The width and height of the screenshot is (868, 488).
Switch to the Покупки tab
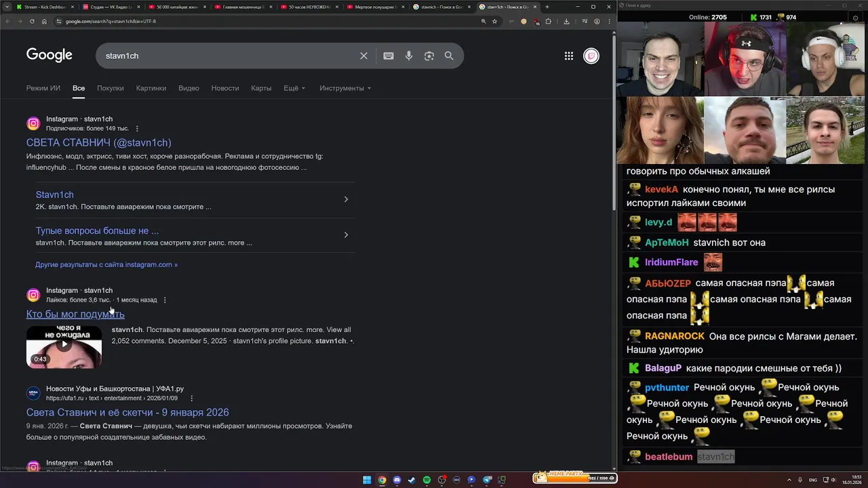[x=111, y=88]
